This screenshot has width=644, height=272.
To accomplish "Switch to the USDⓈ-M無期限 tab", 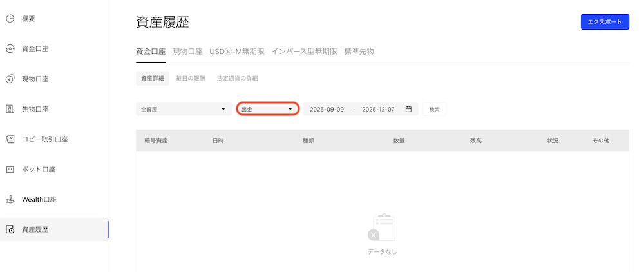I will pos(237,52).
